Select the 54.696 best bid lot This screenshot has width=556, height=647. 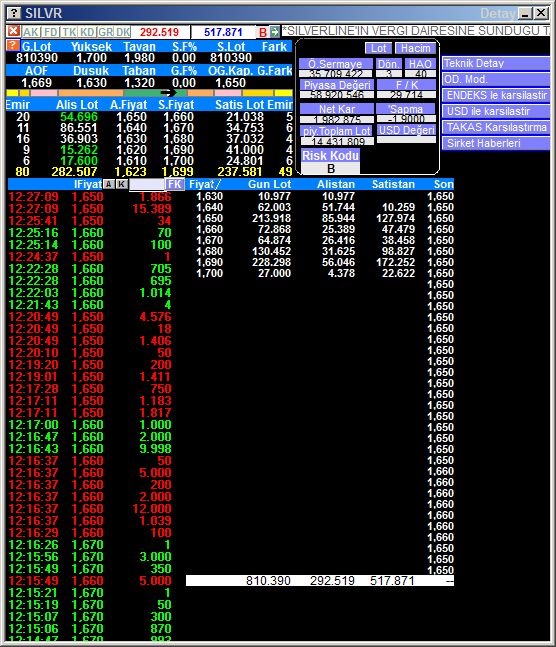(x=79, y=117)
